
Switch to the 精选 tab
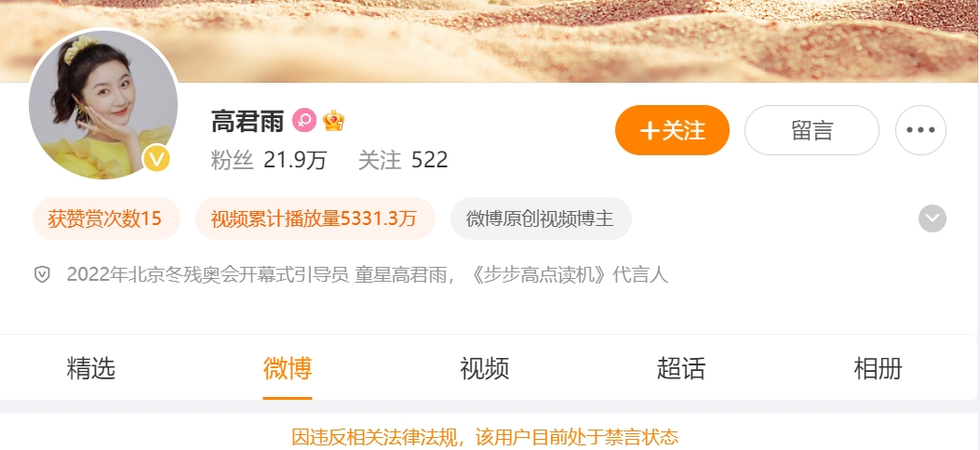click(91, 368)
